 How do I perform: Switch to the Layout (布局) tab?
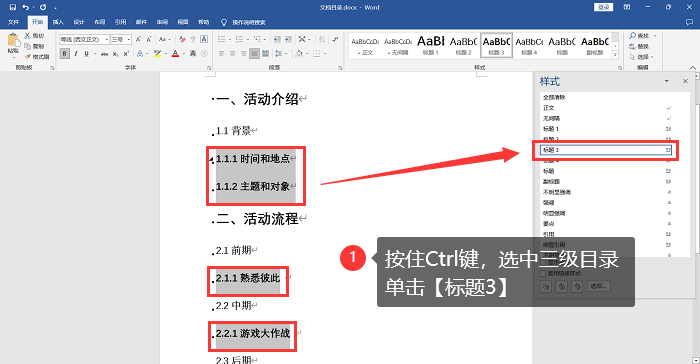[x=100, y=22]
